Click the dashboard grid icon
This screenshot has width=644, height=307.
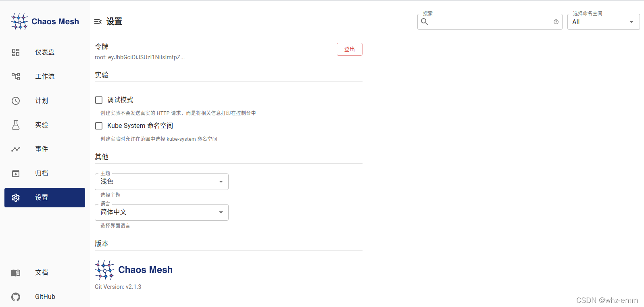click(16, 52)
